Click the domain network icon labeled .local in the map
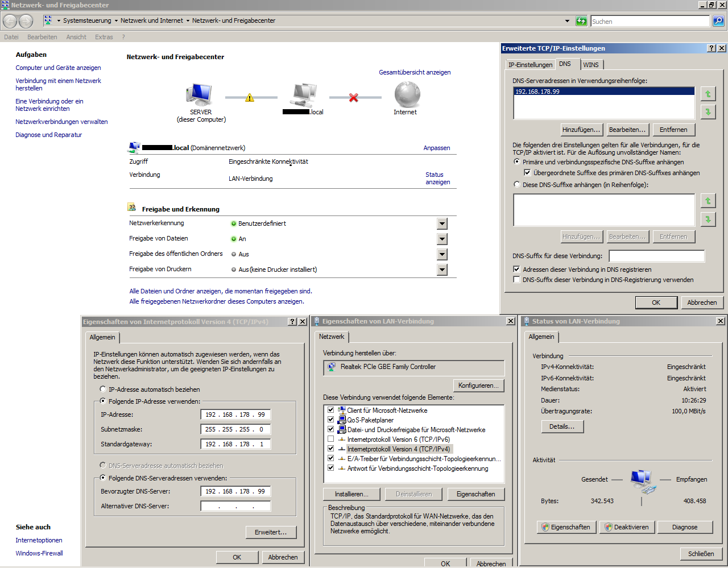Viewport: 728px width, 568px height. coord(304,95)
